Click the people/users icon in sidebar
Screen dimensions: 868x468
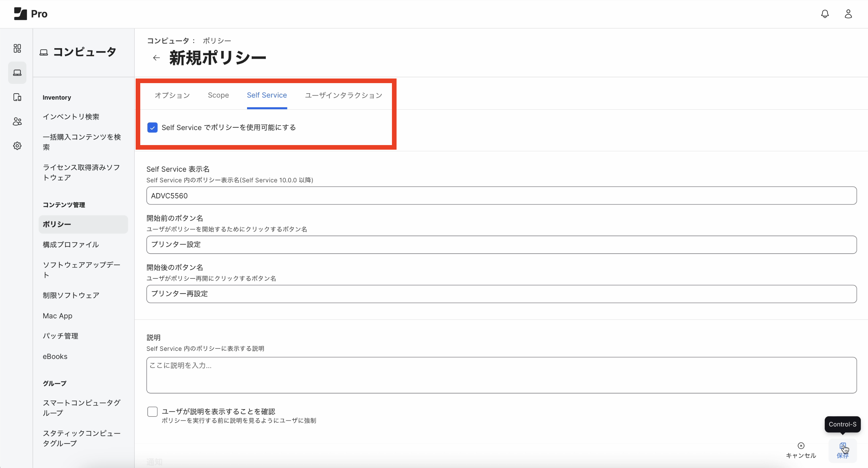(16, 121)
